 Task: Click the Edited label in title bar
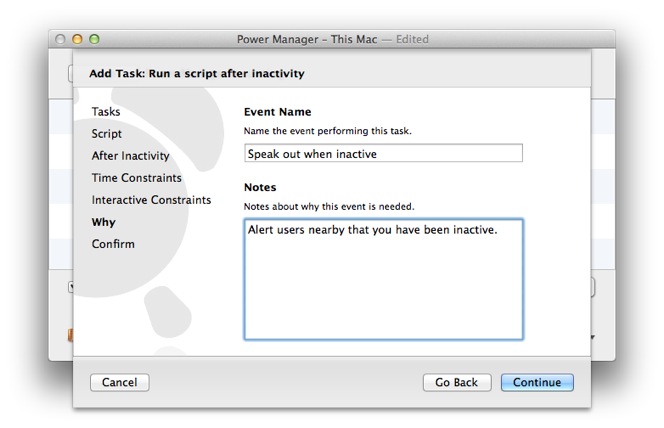click(x=412, y=39)
